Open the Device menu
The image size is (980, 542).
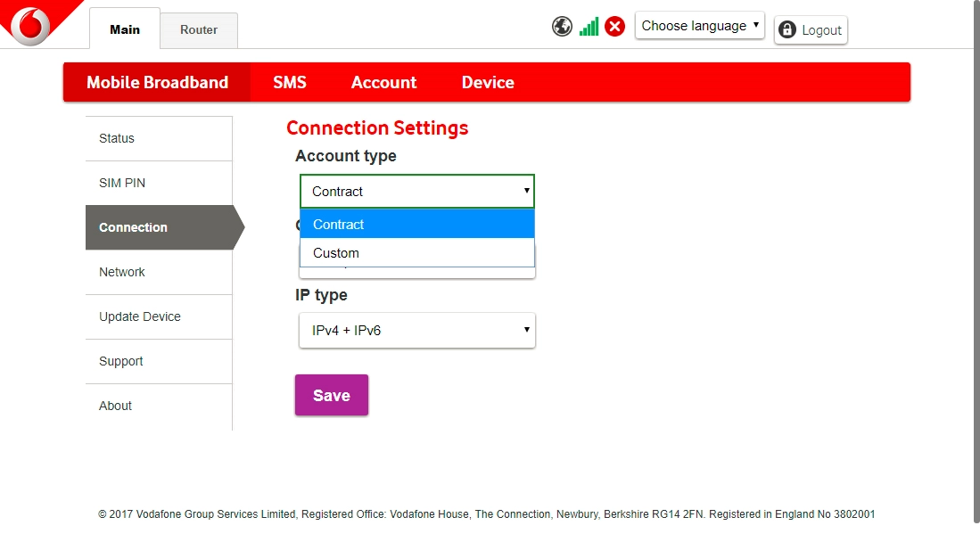(x=487, y=82)
